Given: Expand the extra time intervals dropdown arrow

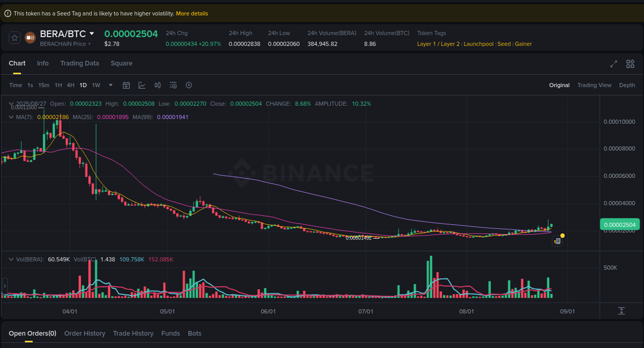Looking at the screenshot, I should point(110,85).
